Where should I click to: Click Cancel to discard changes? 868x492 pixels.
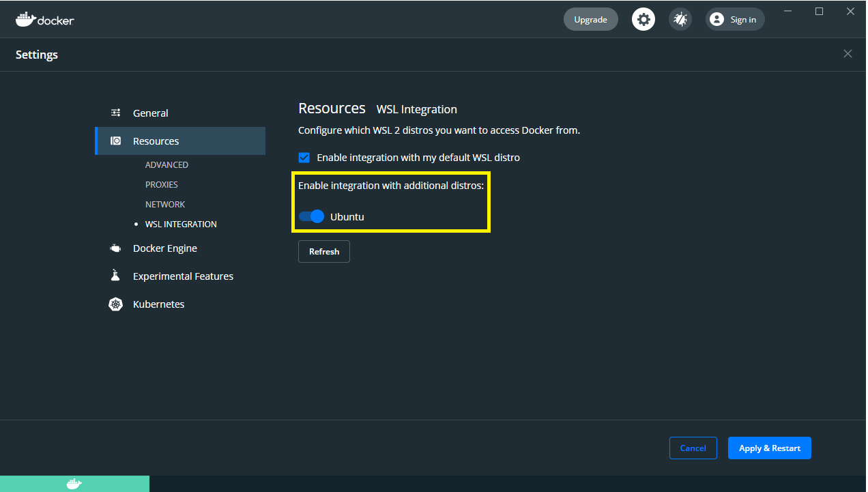pyautogui.click(x=693, y=448)
